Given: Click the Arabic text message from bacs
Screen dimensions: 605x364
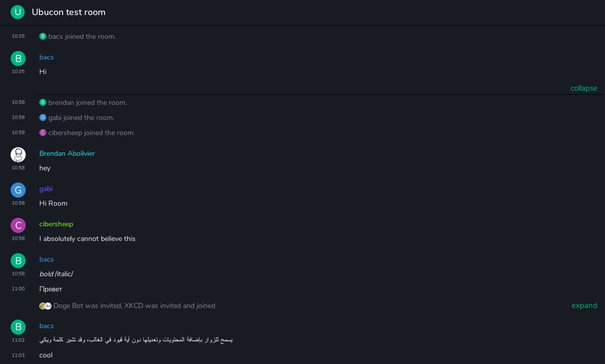Looking at the screenshot, I should click(x=136, y=340).
